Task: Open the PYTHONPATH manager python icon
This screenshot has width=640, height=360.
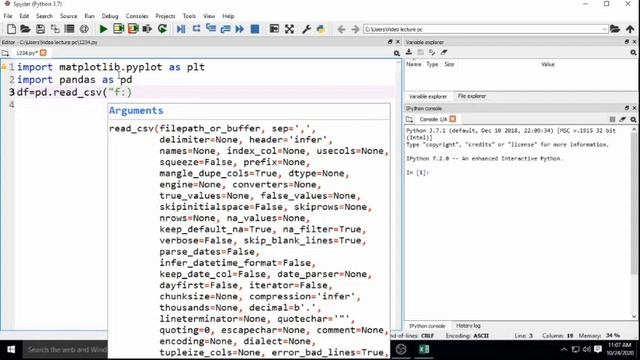Action: [321, 29]
